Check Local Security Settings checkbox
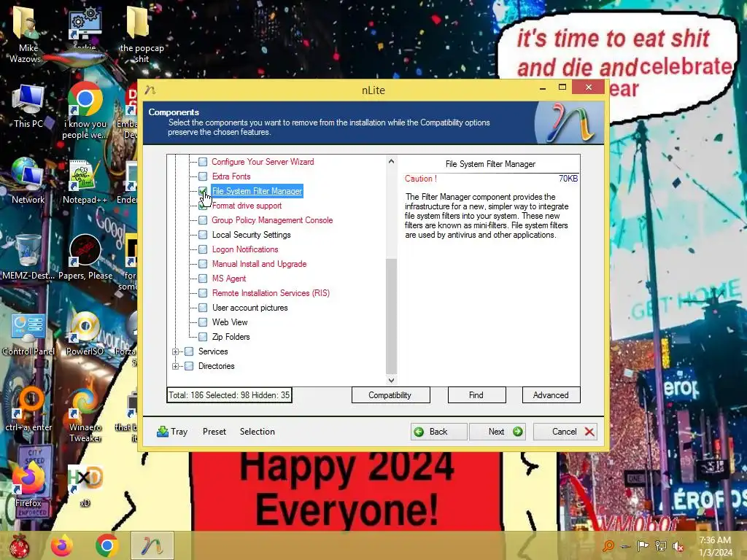The image size is (747, 560). tap(203, 235)
